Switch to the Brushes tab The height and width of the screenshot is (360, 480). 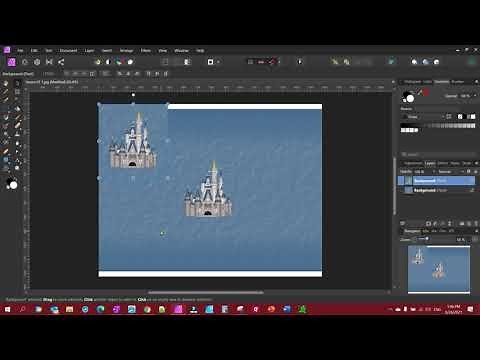[x=458, y=82]
